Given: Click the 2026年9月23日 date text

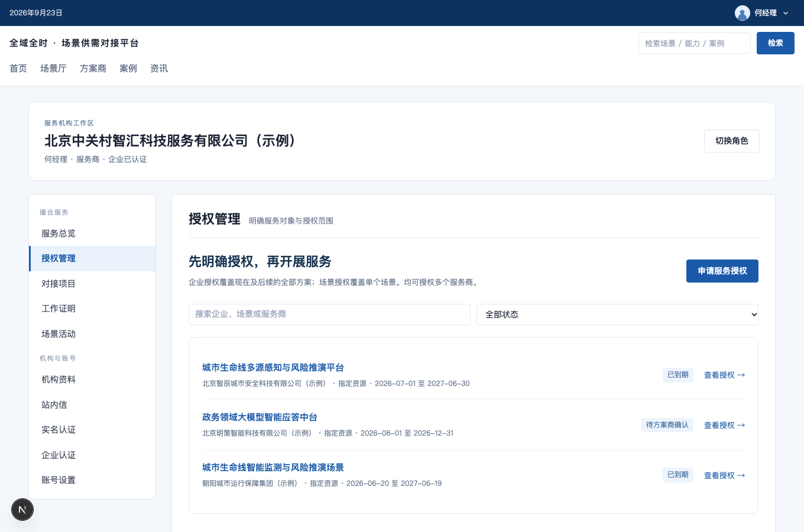Looking at the screenshot, I should click(x=36, y=13).
